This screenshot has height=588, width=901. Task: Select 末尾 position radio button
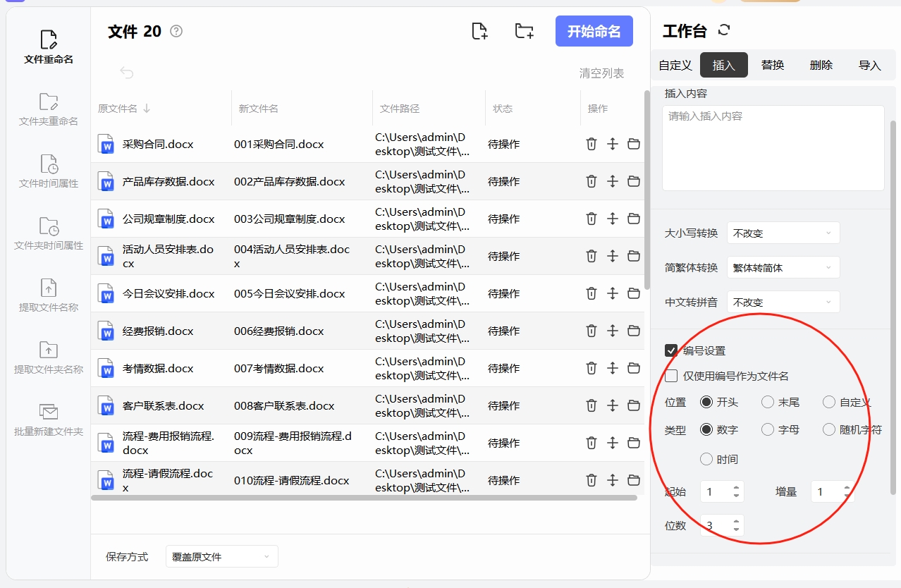click(768, 402)
